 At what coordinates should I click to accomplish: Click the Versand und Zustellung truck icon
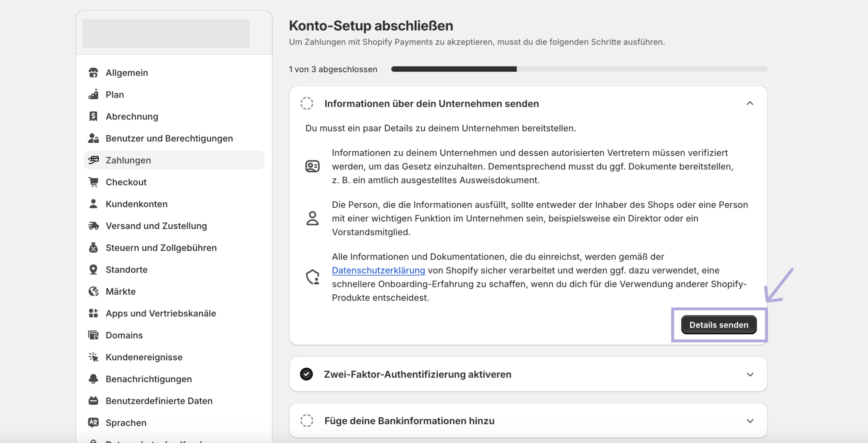point(93,226)
